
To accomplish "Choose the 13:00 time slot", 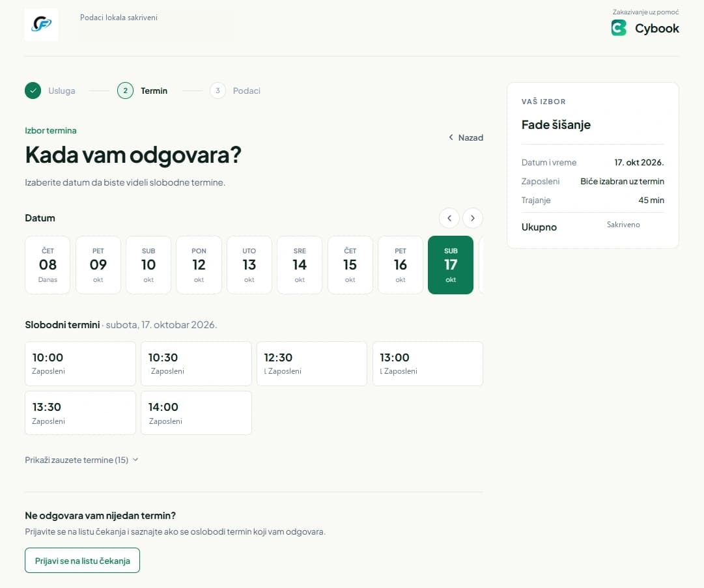I will click(x=428, y=363).
